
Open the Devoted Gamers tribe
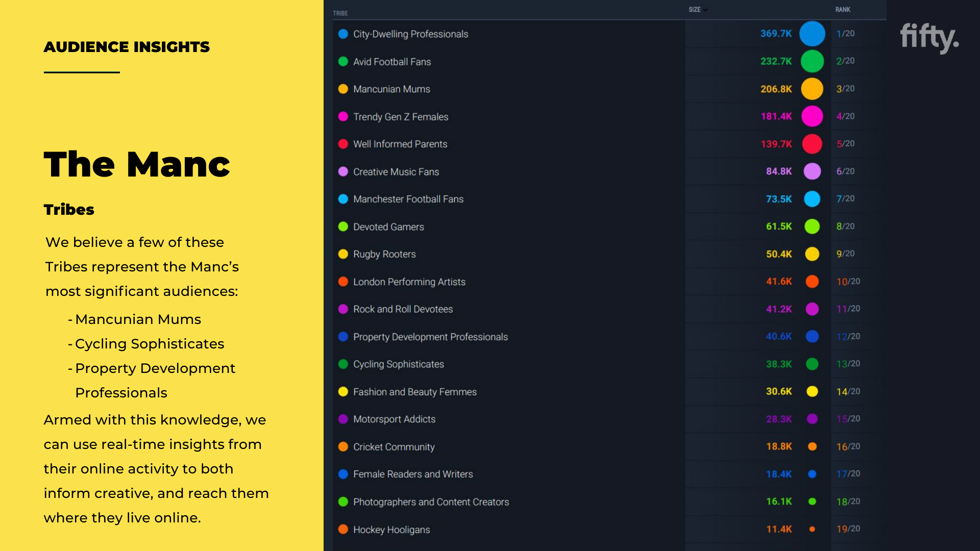(x=388, y=227)
